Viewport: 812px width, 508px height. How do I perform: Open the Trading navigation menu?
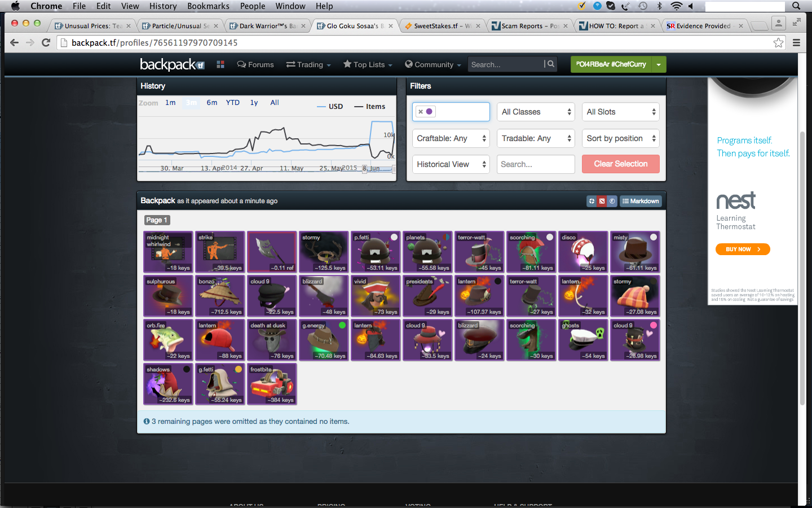[x=308, y=64]
